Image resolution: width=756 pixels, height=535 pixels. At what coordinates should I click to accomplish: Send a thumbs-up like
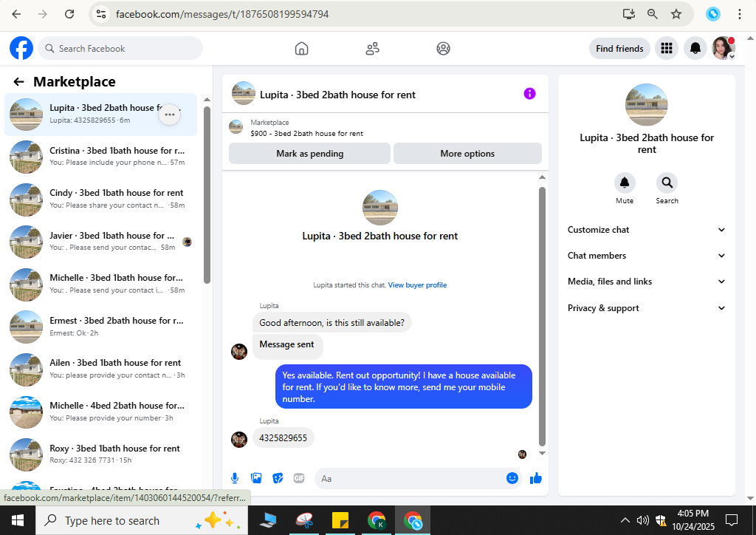pos(536,478)
